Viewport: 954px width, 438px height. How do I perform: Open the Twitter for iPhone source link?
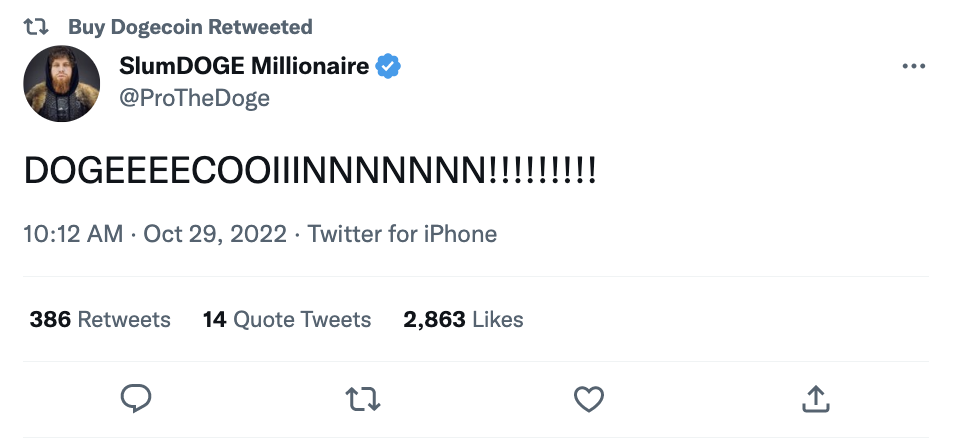pos(402,235)
